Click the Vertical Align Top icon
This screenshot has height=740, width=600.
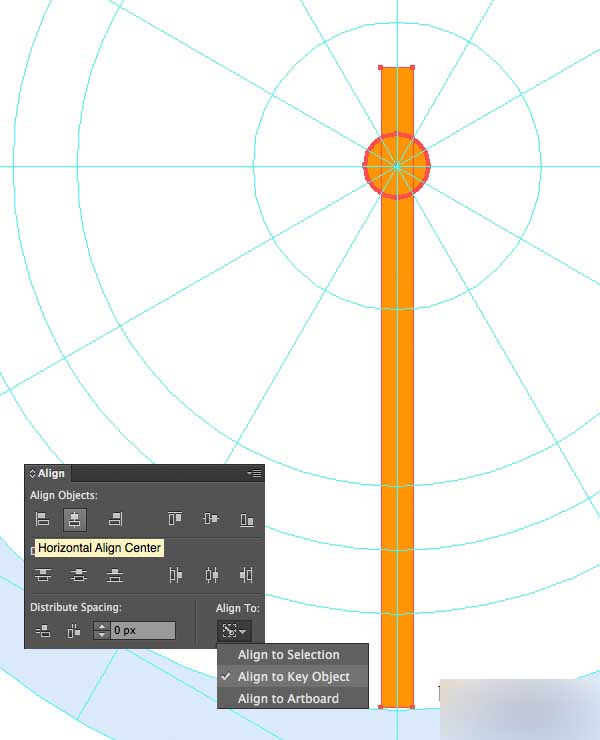(x=175, y=519)
